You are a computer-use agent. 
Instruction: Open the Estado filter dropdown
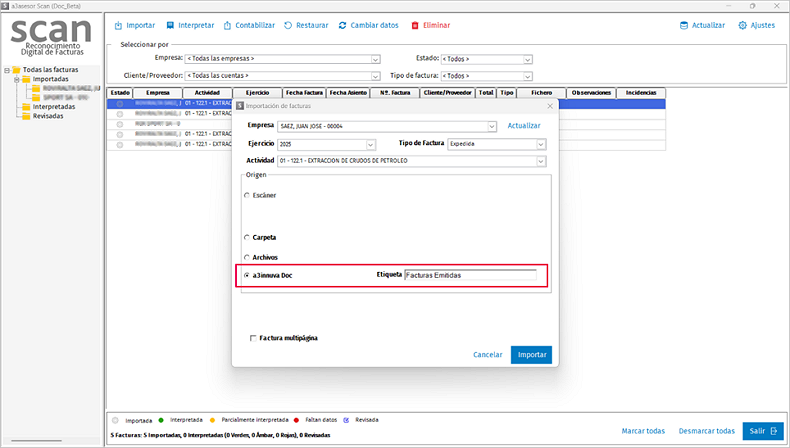point(528,59)
